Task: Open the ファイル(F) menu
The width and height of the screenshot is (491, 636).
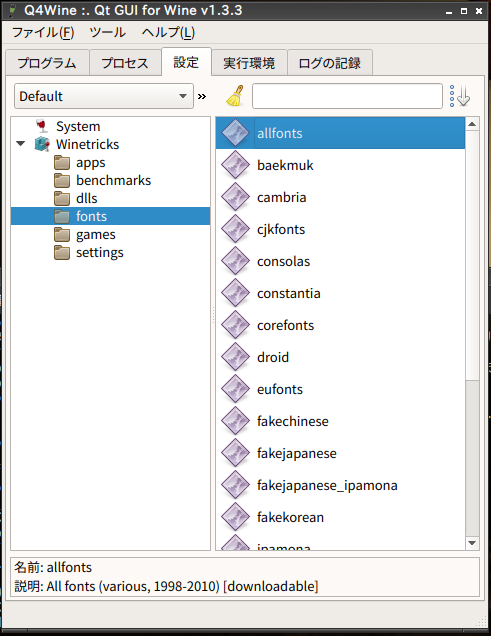Action: click(x=43, y=32)
